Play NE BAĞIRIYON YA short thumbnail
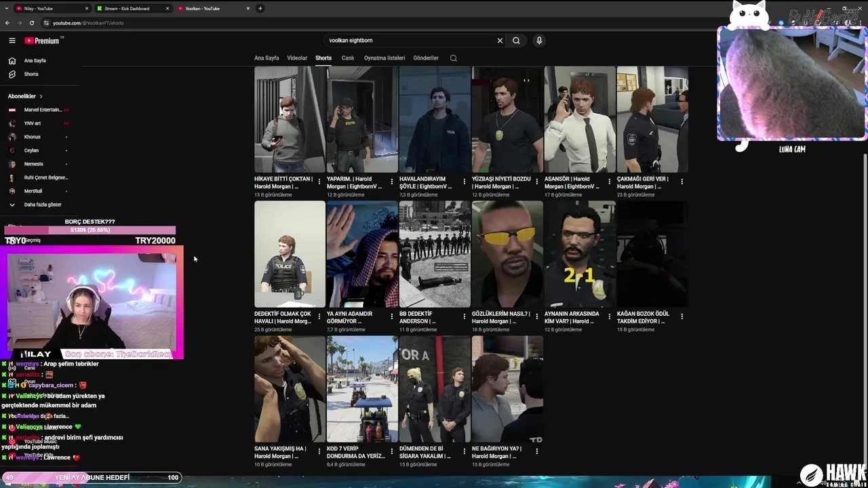The height and width of the screenshot is (488, 868). [x=507, y=389]
